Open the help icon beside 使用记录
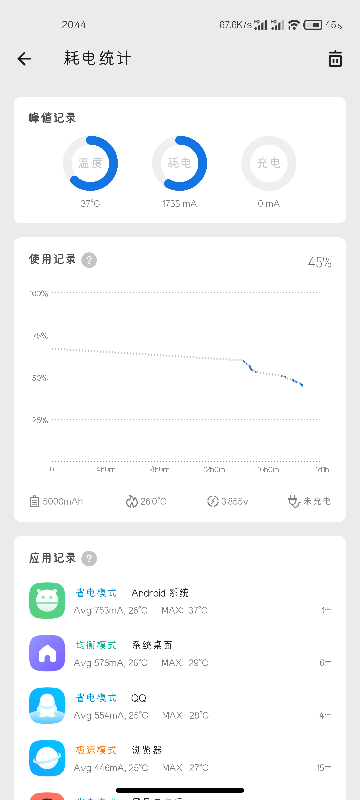 tap(89, 260)
